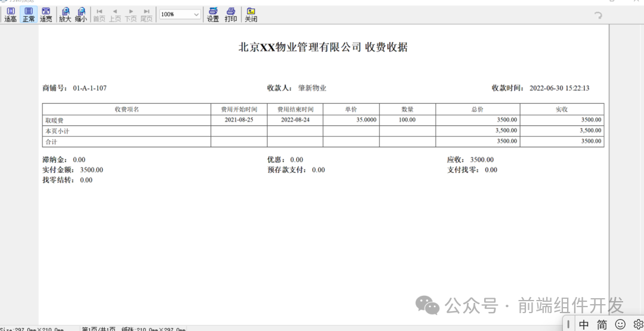The width and height of the screenshot is (644, 331).
Task: Click the 支付找零 0.00 field
Action: pos(472,169)
